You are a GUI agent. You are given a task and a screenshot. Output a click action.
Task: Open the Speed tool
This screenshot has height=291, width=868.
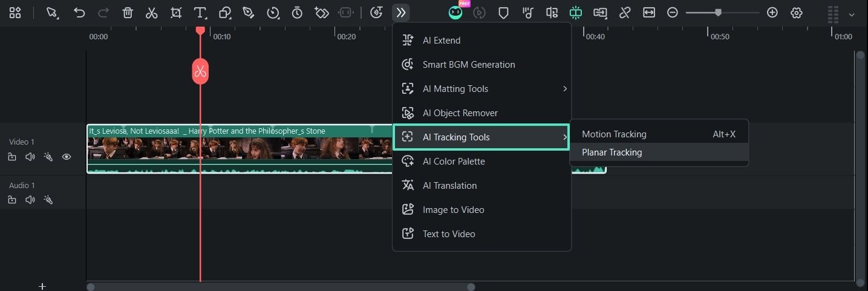click(273, 13)
